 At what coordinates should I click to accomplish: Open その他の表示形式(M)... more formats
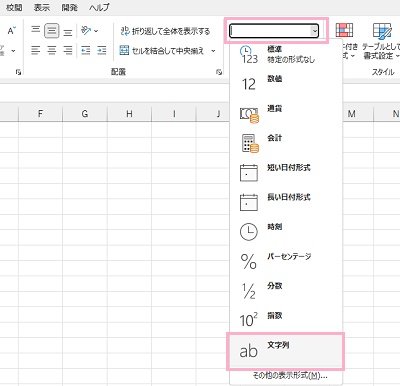[290, 376]
